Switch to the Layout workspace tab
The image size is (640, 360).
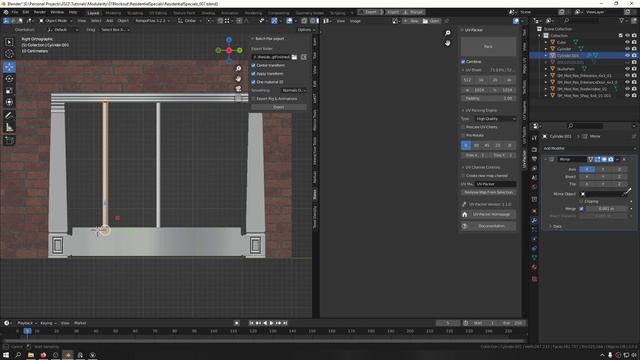tap(93, 13)
